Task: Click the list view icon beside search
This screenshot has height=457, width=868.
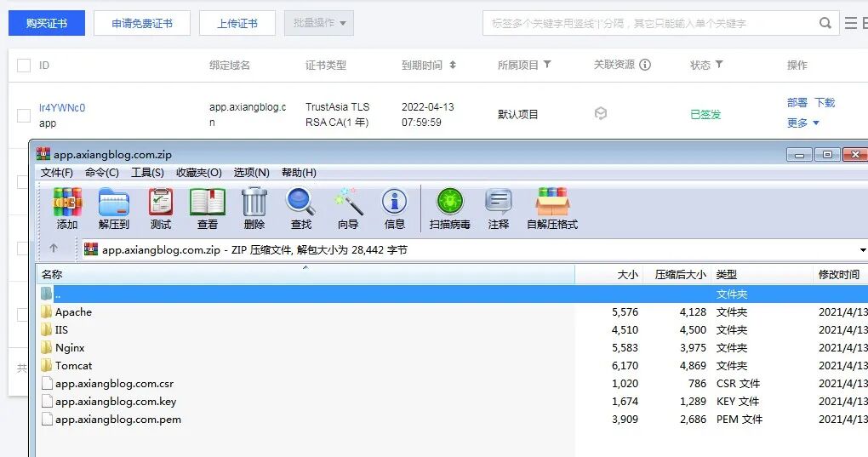Action: pyautogui.click(x=850, y=23)
